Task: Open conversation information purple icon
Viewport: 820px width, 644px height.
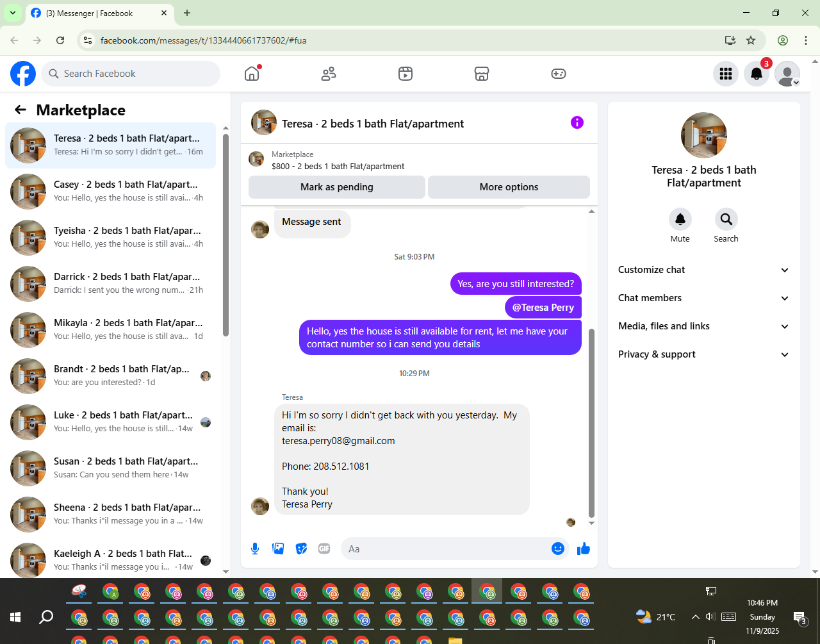Action: click(577, 122)
